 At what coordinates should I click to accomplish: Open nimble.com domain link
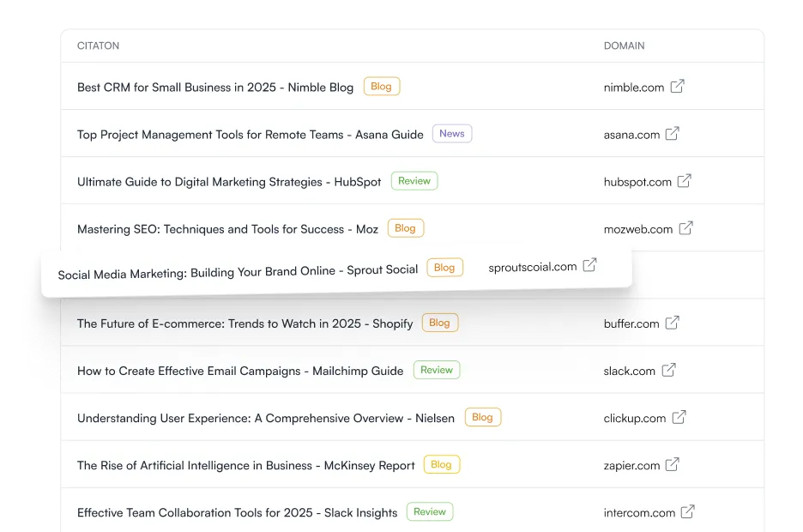pos(633,88)
